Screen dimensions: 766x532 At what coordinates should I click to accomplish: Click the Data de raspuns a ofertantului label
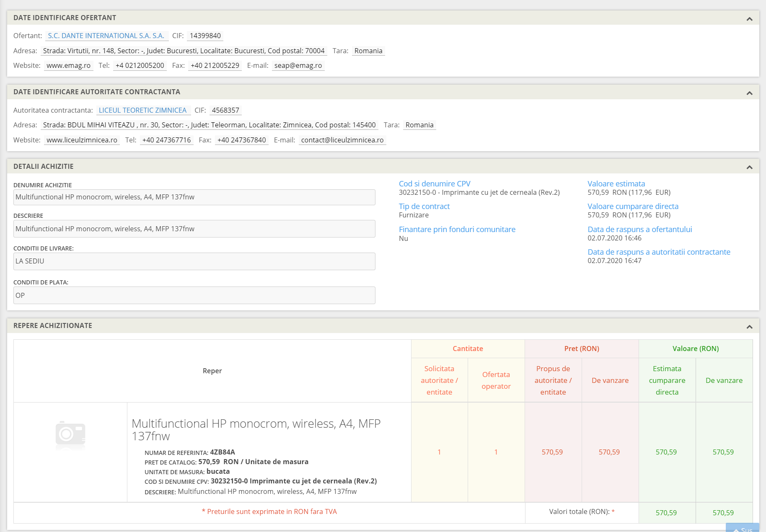[x=640, y=229]
